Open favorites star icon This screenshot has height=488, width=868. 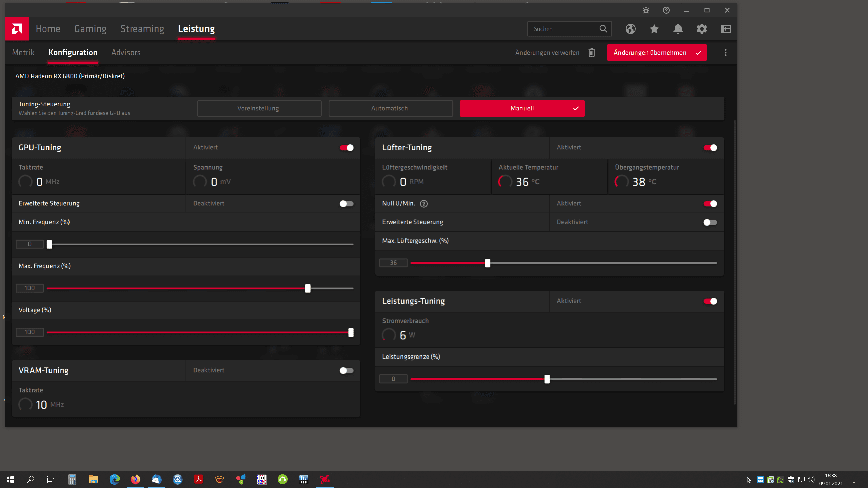click(x=654, y=29)
